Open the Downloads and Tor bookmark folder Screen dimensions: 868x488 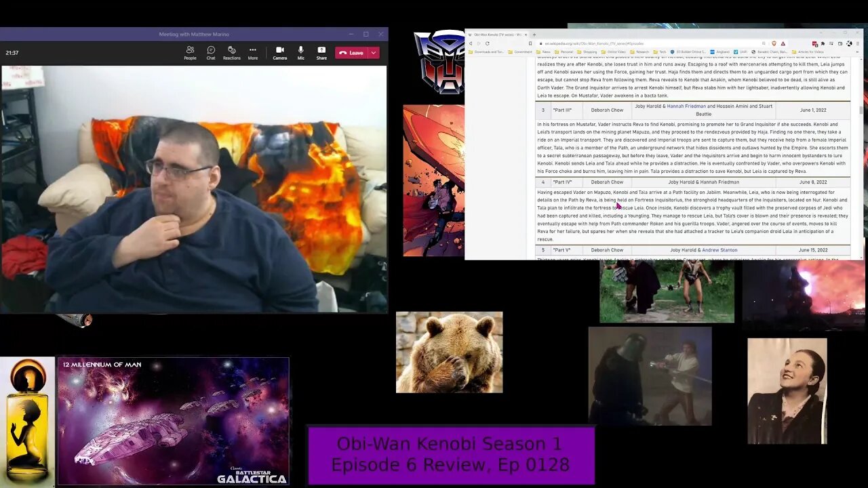click(486, 52)
